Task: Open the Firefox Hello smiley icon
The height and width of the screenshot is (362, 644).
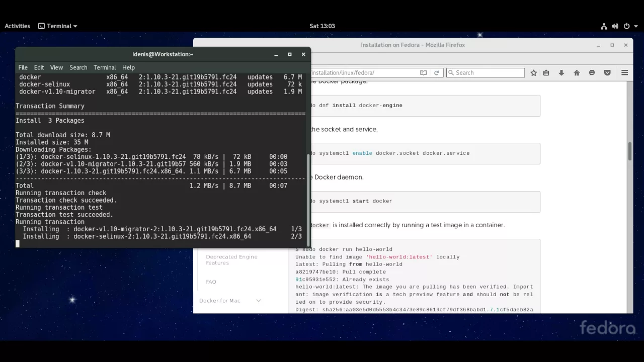Action: tap(592, 73)
